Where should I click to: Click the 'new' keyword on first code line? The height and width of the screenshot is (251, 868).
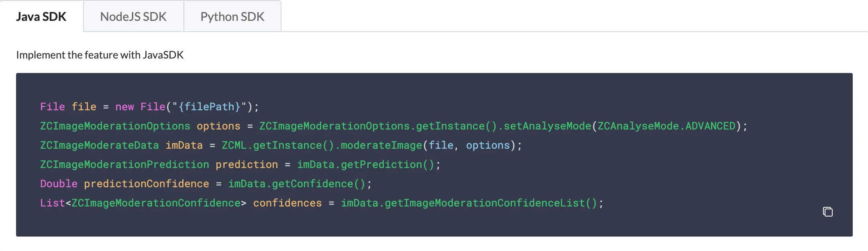pos(124,107)
